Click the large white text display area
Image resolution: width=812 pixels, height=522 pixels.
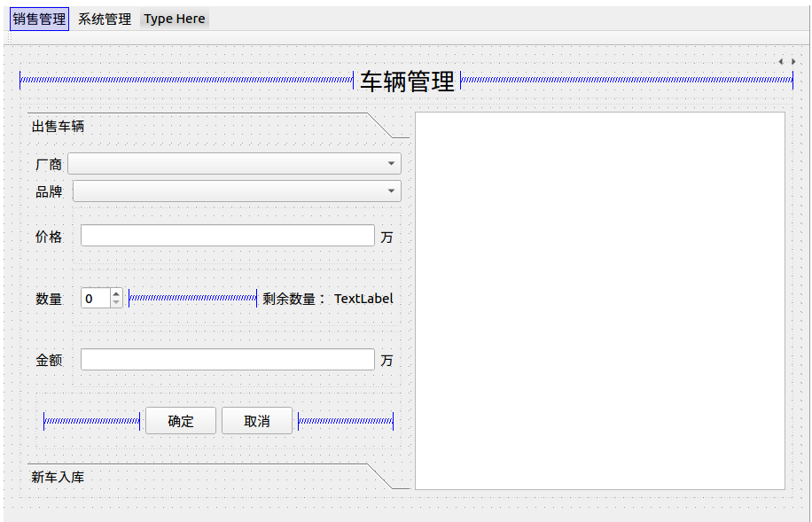coord(600,300)
